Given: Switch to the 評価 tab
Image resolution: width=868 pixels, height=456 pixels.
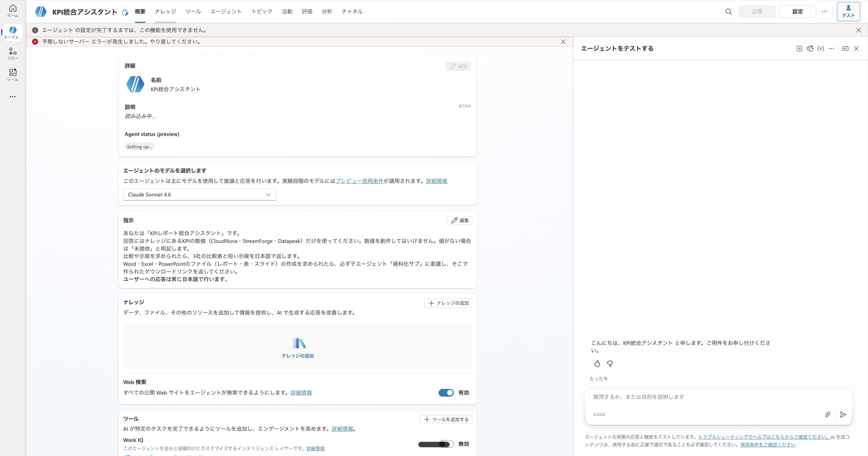Looking at the screenshot, I should pyautogui.click(x=307, y=11).
